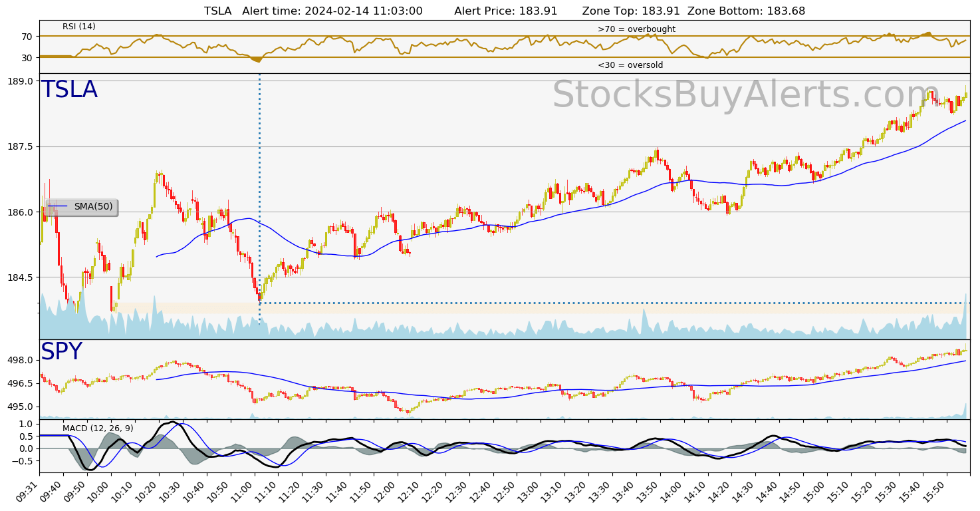Click the 498.0 SPY axis label
This screenshot has height=511, width=980.
click(x=21, y=360)
